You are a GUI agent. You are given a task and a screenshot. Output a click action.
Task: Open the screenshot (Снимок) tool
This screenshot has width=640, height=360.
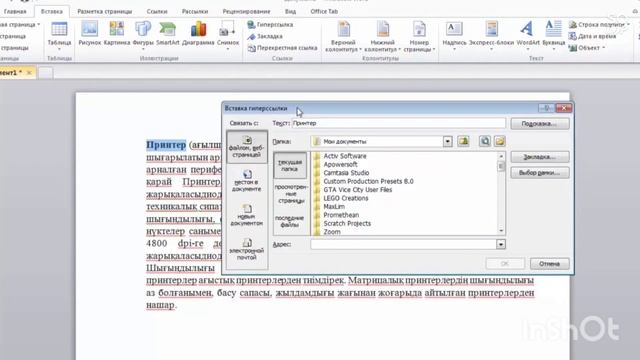click(228, 35)
